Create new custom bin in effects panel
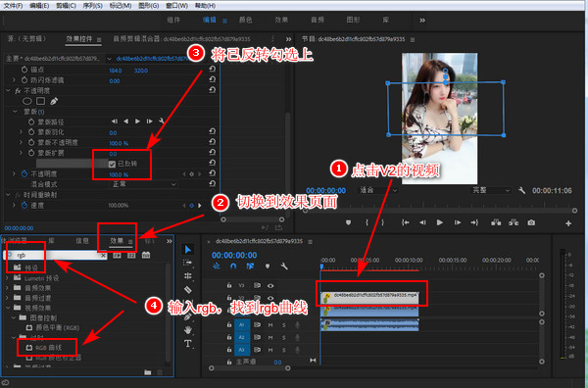Viewport: 588px width, 388px height. pyautogui.click(x=148, y=372)
